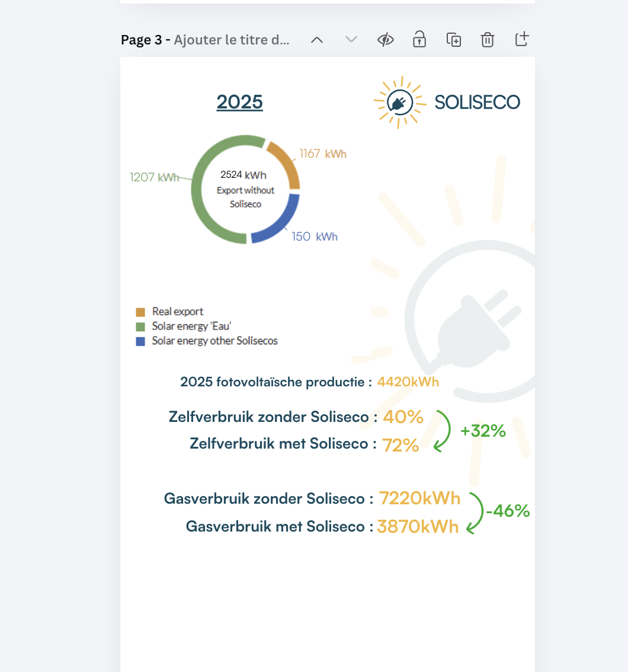
Task: Select the underlined '2025' heading
Action: [239, 101]
